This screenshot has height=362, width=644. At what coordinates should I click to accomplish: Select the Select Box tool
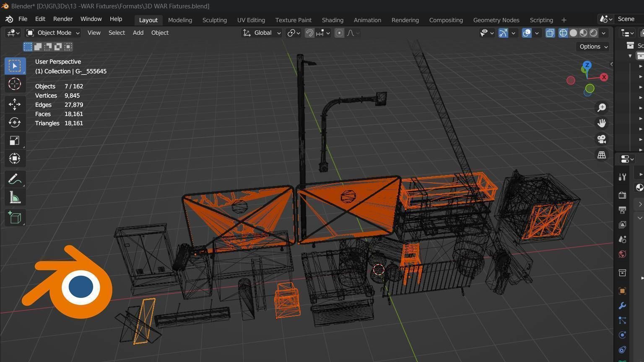click(x=15, y=66)
